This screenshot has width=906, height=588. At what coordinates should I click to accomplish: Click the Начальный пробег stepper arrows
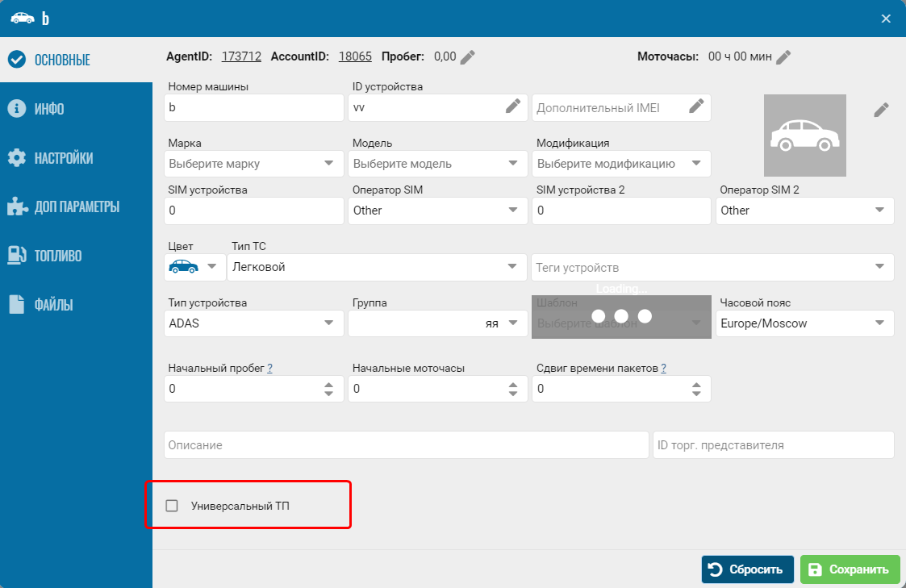coord(329,389)
